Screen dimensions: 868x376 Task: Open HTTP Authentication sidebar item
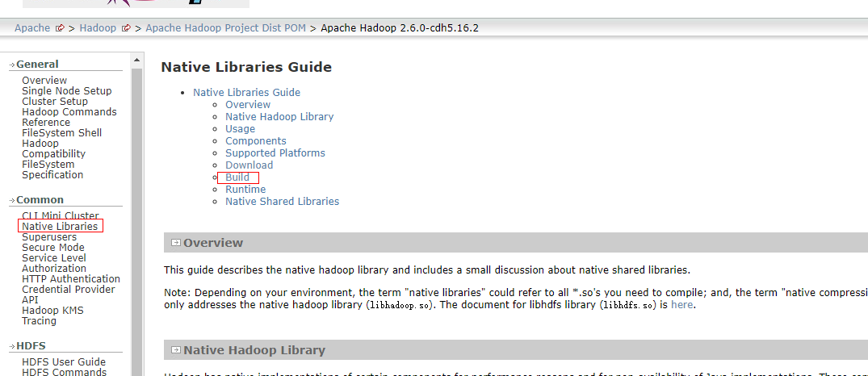pyautogui.click(x=71, y=278)
